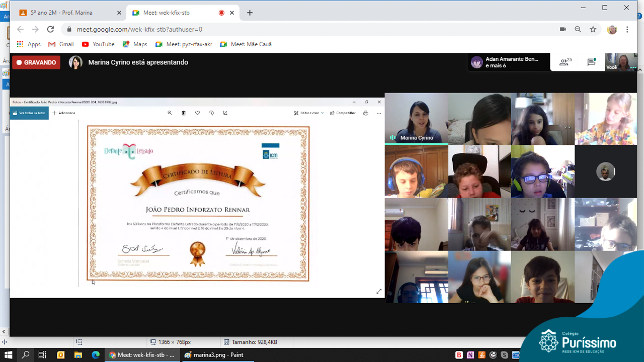Open Microsoft Edge from the taskbar
Viewport: 644px width, 362px height.
96,355
